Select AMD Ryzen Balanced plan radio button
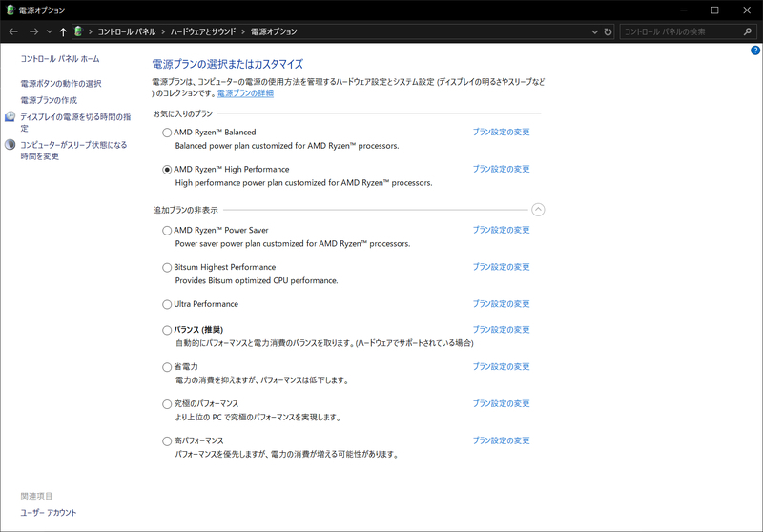This screenshot has height=532, width=763. coord(167,133)
